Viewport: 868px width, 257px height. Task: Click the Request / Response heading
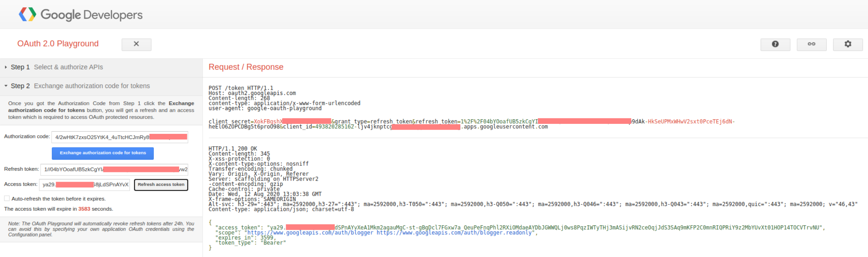(246, 67)
